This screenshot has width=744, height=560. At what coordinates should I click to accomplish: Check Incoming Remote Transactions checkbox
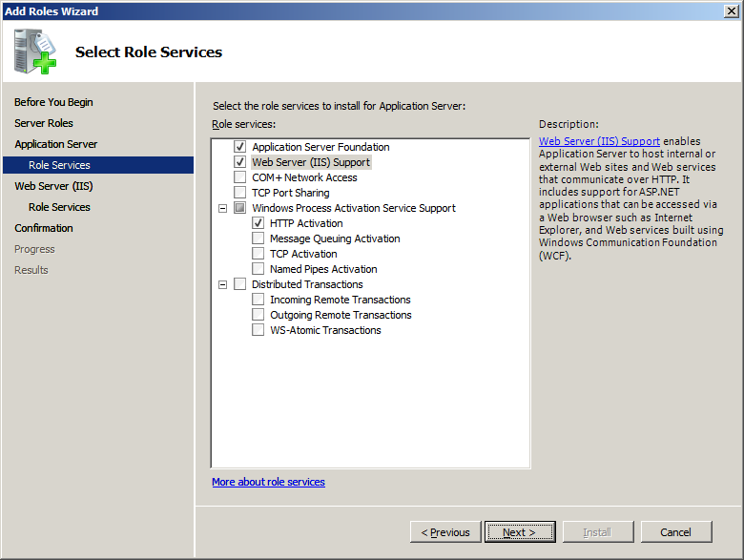pos(258,300)
